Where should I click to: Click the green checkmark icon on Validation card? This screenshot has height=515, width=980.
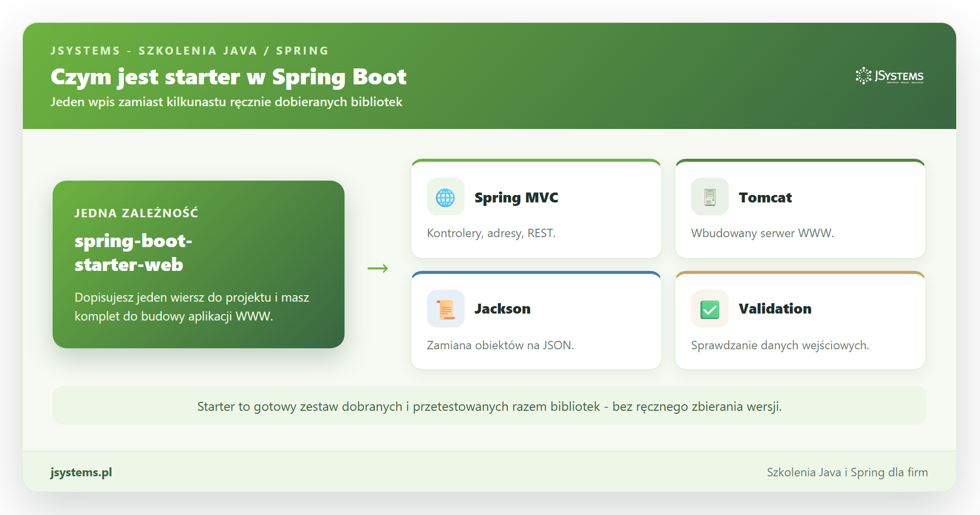point(710,309)
